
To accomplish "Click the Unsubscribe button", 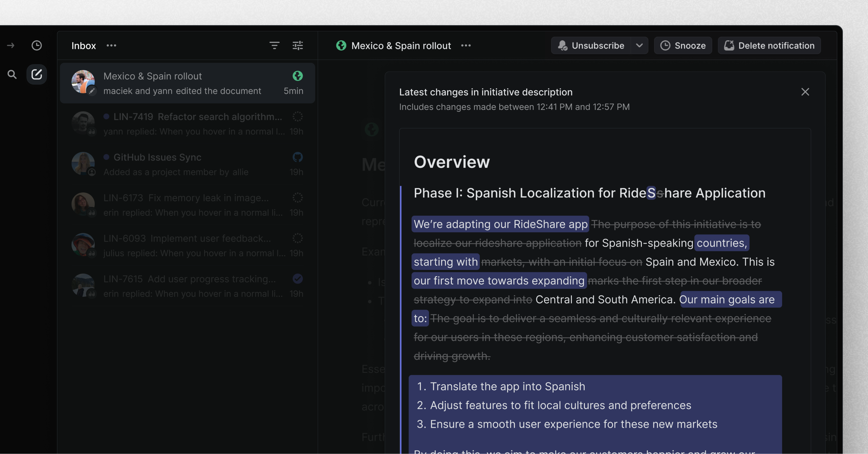I will 591,46.
